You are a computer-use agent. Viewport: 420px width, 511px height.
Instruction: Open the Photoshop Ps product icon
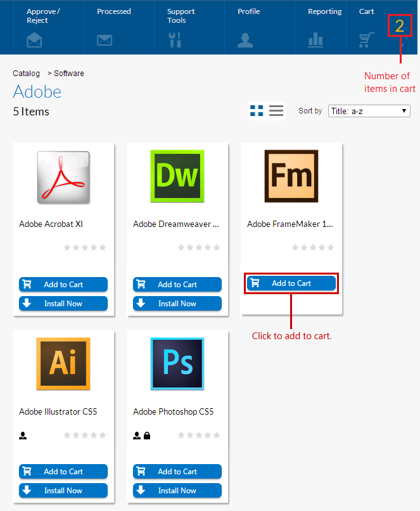pyautogui.click(x=177, y=363)
